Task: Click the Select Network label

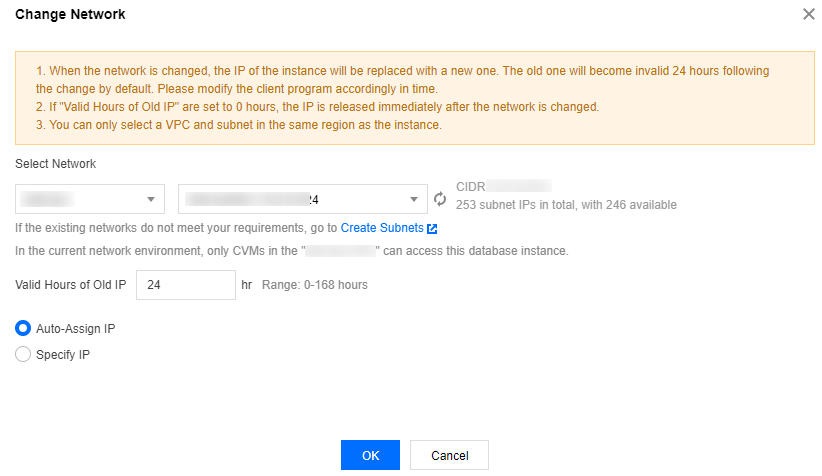Action: click(x=56, y=163)
